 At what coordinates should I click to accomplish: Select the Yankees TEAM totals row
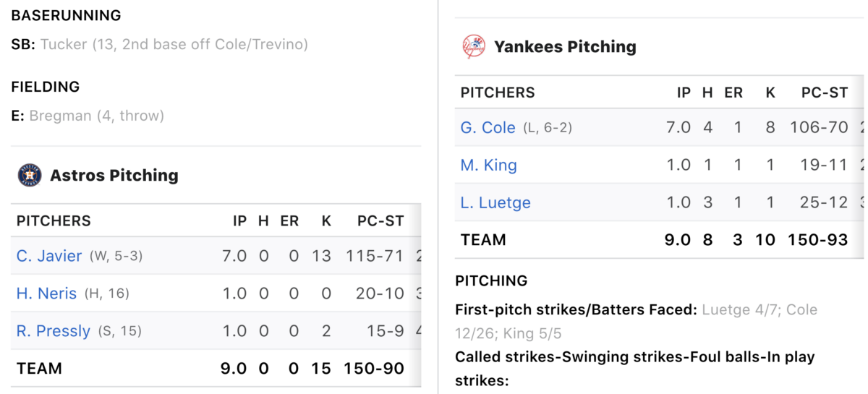coord(660,239)
